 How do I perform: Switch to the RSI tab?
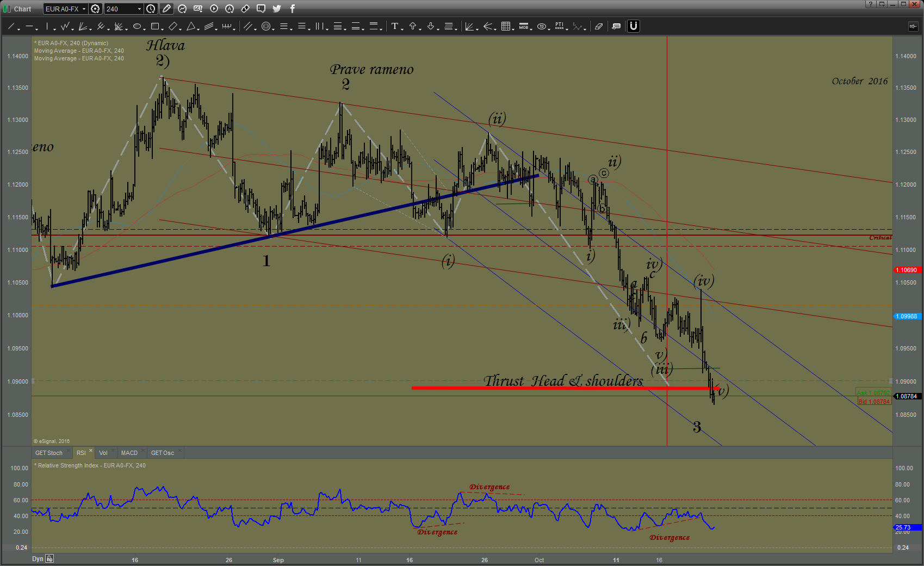81,453
